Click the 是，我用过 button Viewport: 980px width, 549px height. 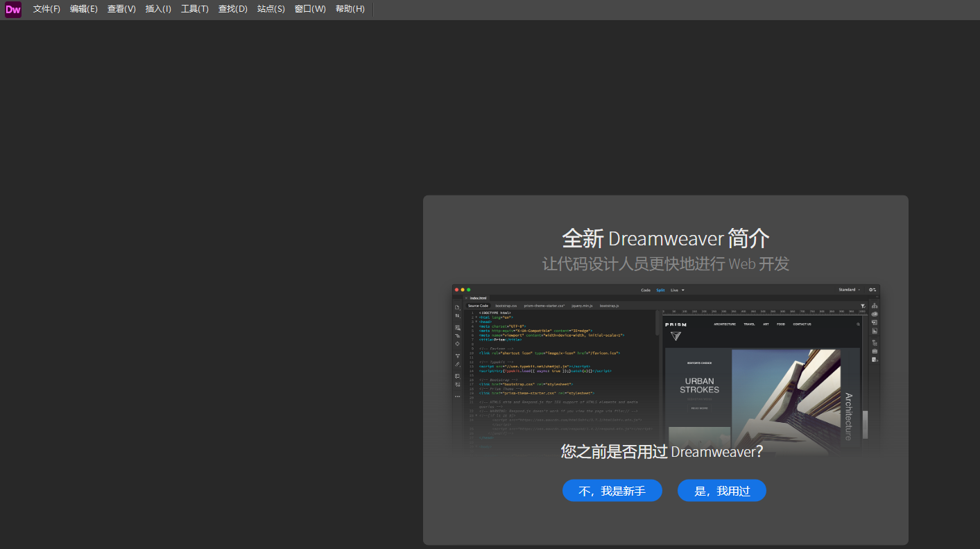[x=722, y=490]
